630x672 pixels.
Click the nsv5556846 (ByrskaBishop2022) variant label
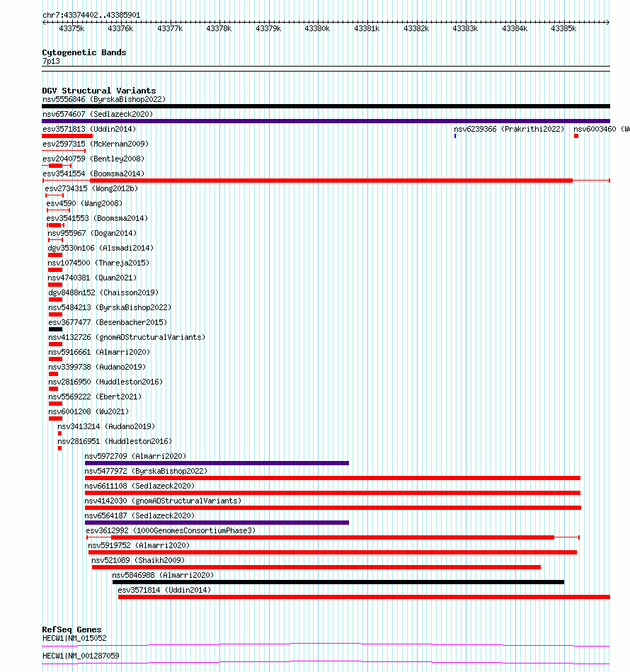(104, 99)
